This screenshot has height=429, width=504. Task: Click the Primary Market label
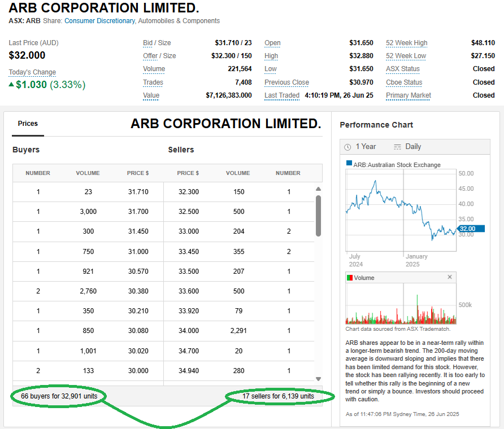408,95
